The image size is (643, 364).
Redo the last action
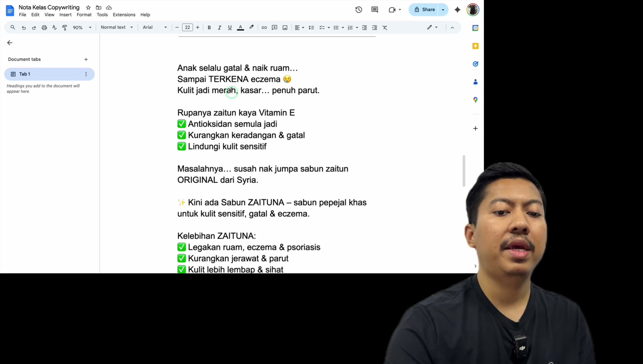(34, 28)
